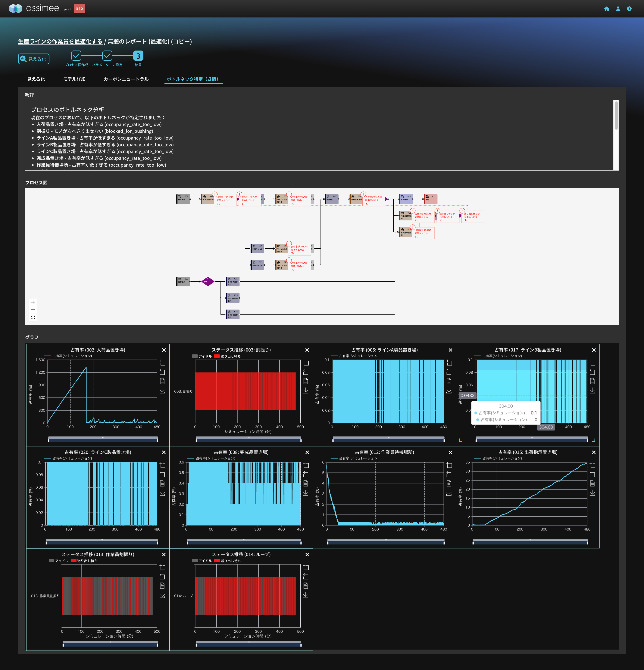Open data view for 005 ラインA製品置き場 chart
This screenshot has width=644, height=670.
(449, 381)
